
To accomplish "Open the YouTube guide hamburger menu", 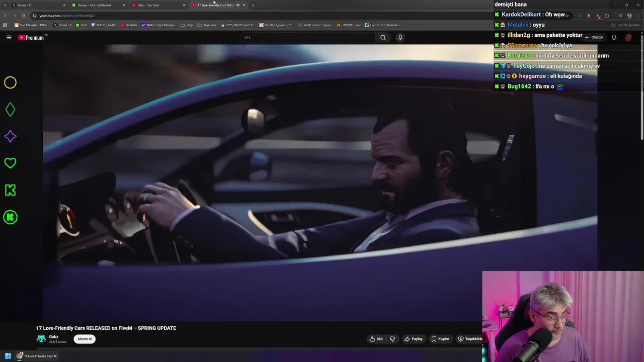I will pyautogui.click(x=9, y=37).
